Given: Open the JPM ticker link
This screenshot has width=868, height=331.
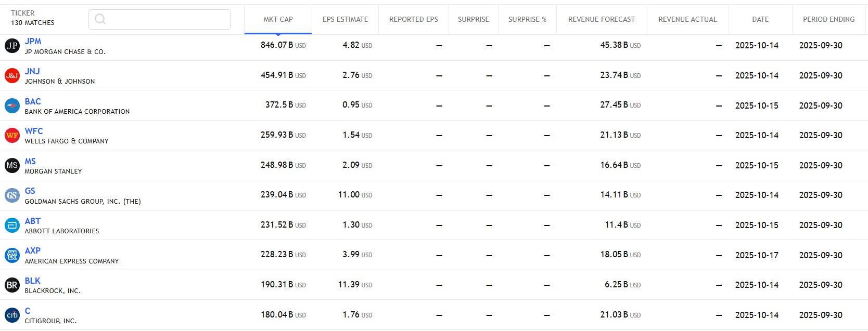Looking at the screenshot, I should [33, 42].
